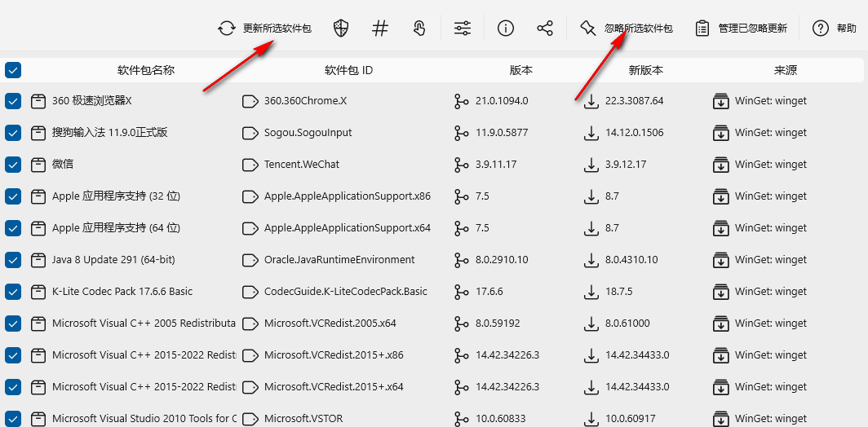
Task: Click the package icon beside K-Lite Codec Pack
Action: click(38, 292)
